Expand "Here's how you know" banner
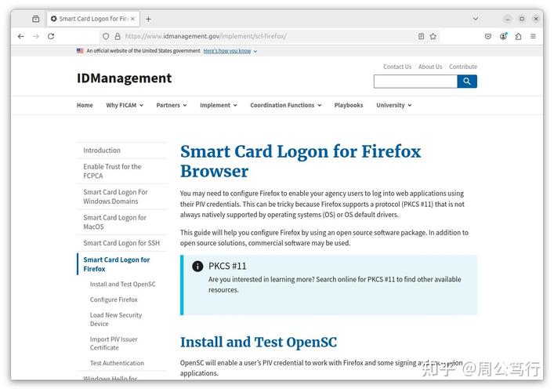The width and height of the screenshot is (554, 392). pos(230,51)
